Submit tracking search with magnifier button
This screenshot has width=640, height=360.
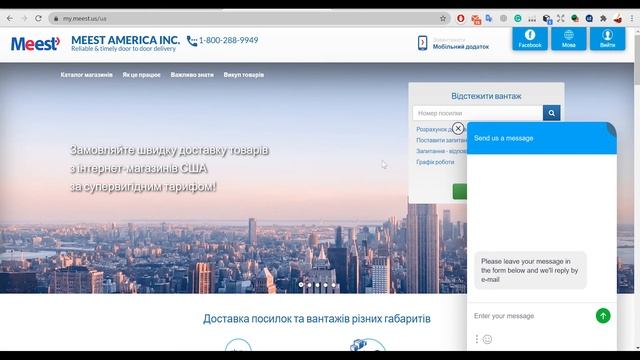(551, 113)
